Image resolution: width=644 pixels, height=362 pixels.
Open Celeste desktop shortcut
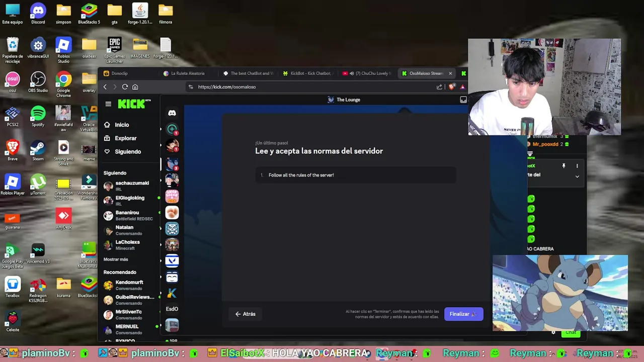[x=13, y=321]
